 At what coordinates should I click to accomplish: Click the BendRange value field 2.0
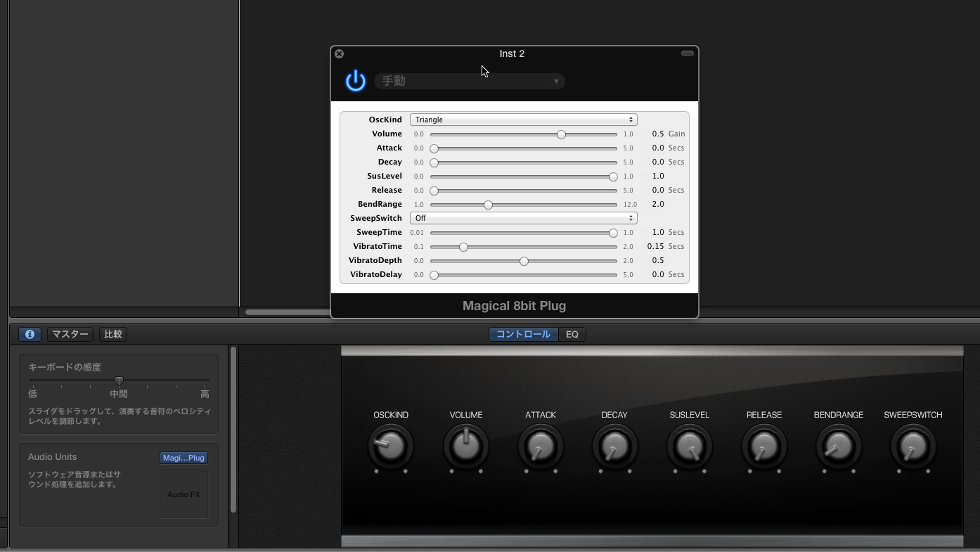(657, 204)
